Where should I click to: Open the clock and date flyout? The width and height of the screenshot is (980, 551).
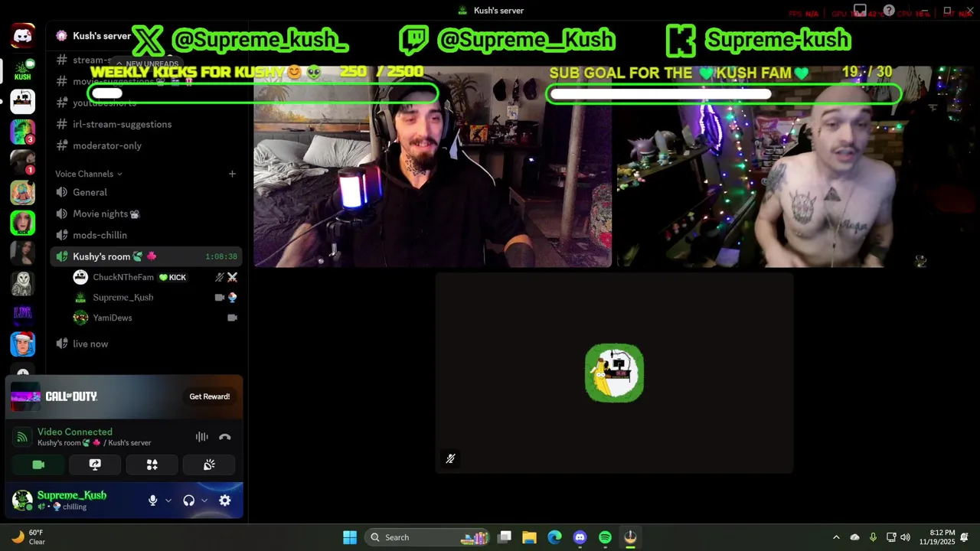(938, 537)
